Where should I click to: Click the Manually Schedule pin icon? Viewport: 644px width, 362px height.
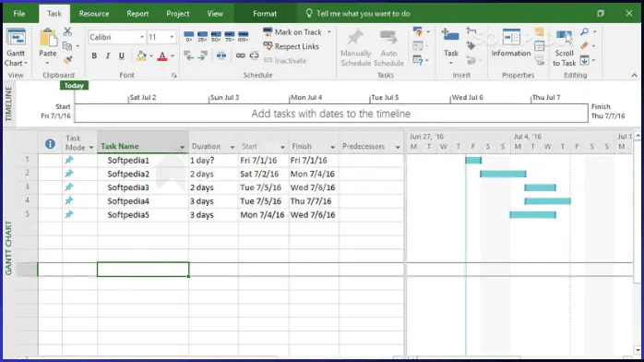coord(355,37)
